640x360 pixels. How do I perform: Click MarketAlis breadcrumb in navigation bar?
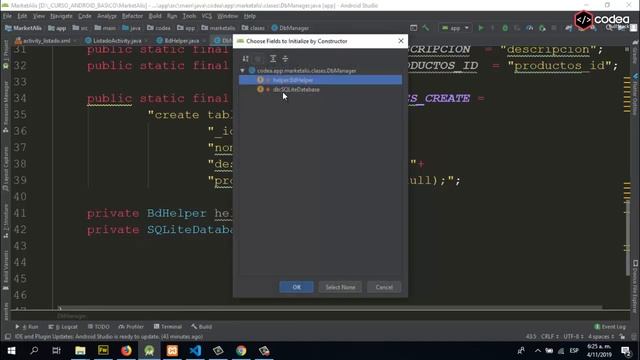[23, 28]
